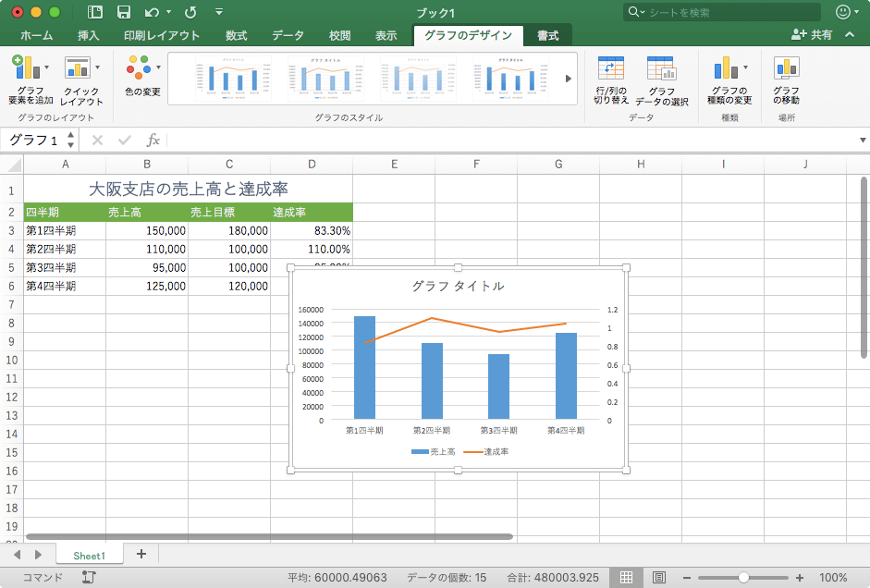The width and height of the screenshot is (870, 588).
Task: Open the Quick Layout icon
Action: 77,67
